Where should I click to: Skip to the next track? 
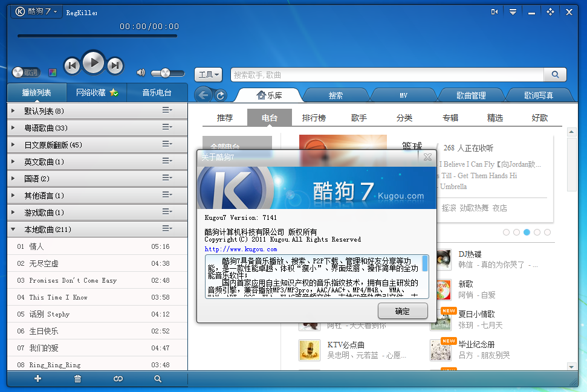click(115, 66)
